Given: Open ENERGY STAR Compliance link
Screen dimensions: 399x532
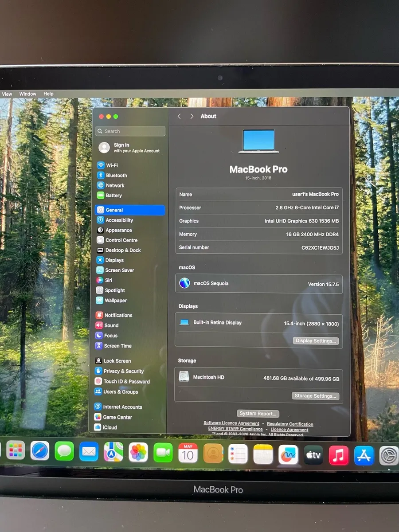Looking at the screenshot, I should 235,429.
